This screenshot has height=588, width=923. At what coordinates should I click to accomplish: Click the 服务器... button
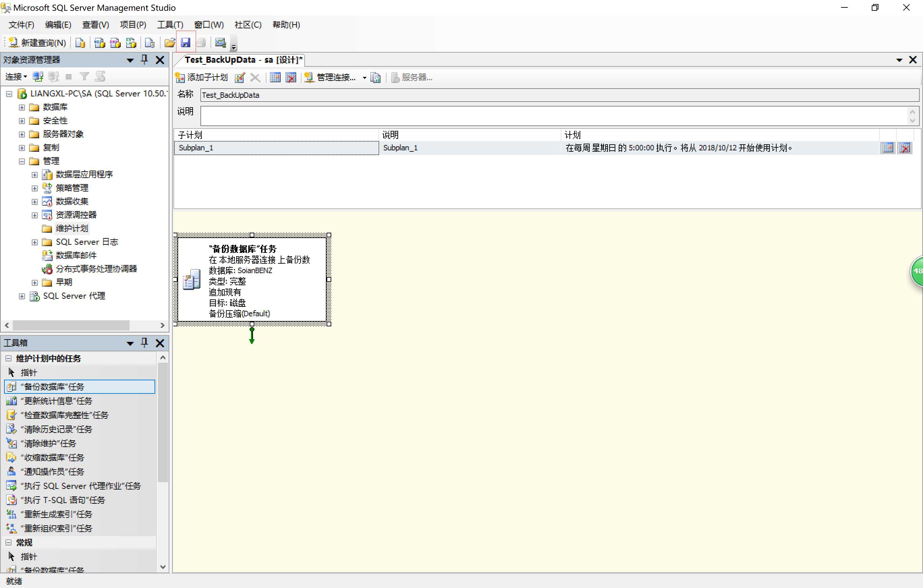click(x=412, y=78)
